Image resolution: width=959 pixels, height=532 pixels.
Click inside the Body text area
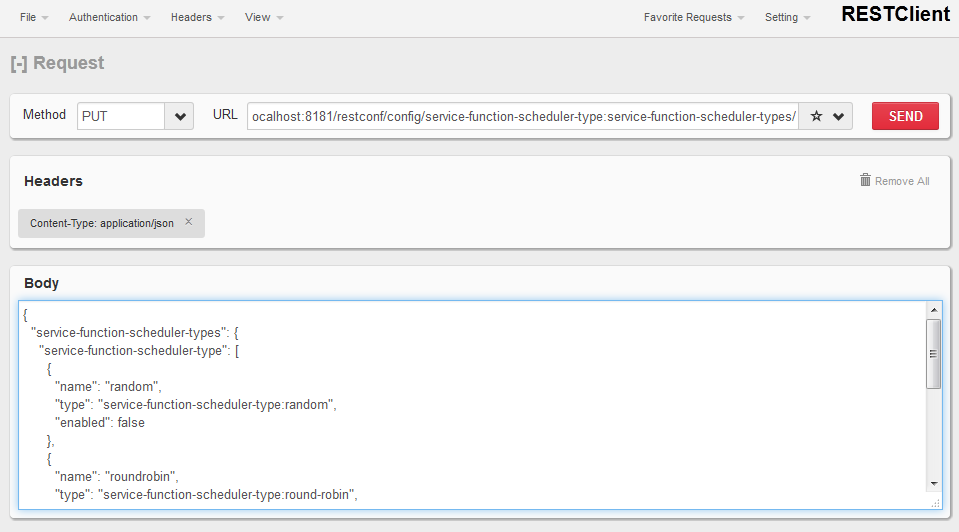click(x=472, y=405)
